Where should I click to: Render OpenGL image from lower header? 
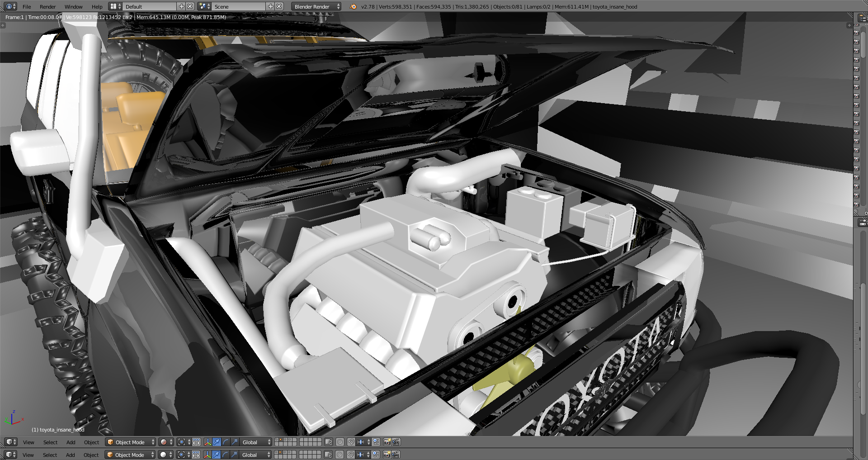[x=387, y=455]
